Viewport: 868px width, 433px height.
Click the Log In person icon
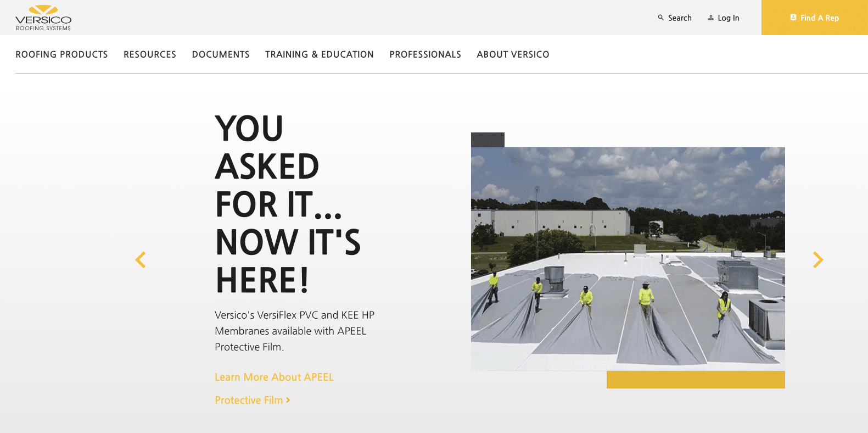coord(711,18)
